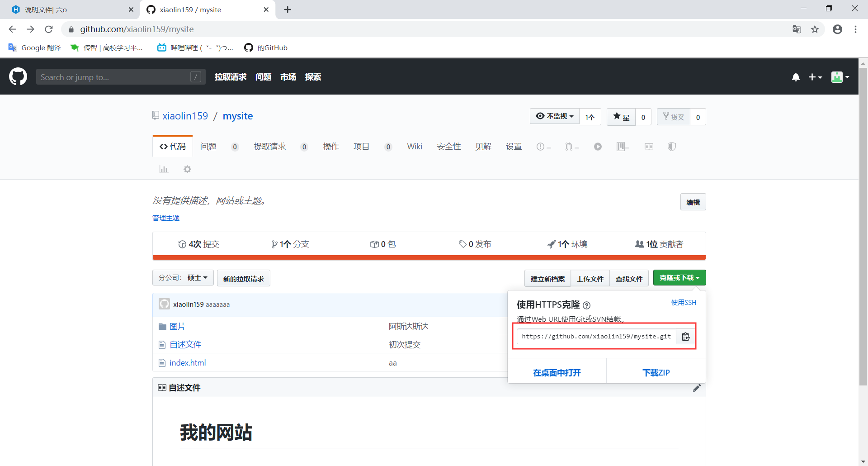Click the insights bar graph icon

(x=164, y=169)
